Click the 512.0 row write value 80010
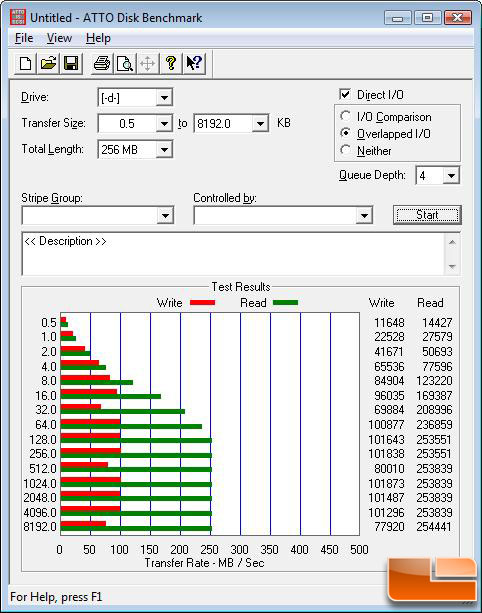Image resolution: width=482 pixels, height=613 pixels. (389, 468)
